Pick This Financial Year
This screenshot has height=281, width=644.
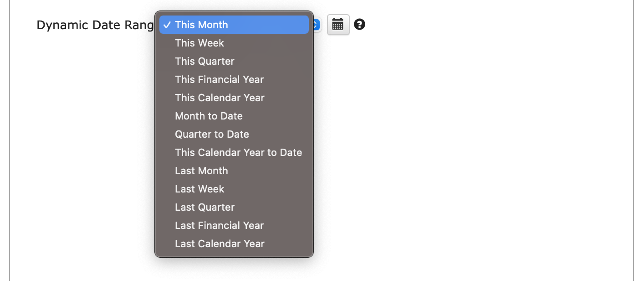[x=234, y=79]
